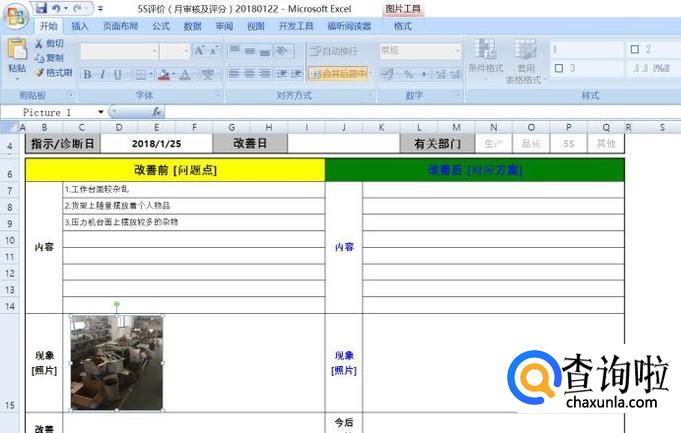The image size is (681, 433).
Task: Select the yellow 改善前 [问题点] header cell
Action: coord(175,170)
